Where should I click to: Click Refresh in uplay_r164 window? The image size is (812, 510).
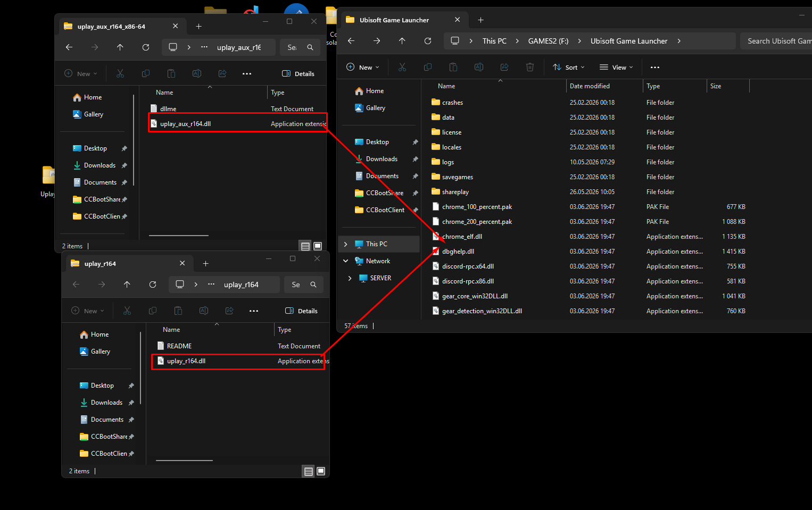[153, 285]
